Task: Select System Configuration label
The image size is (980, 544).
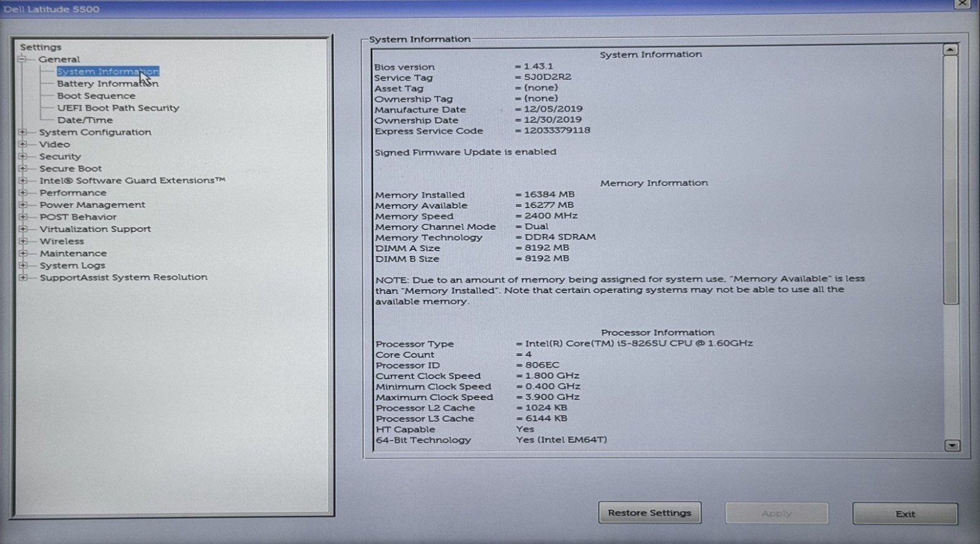Action: pos(96,132)
